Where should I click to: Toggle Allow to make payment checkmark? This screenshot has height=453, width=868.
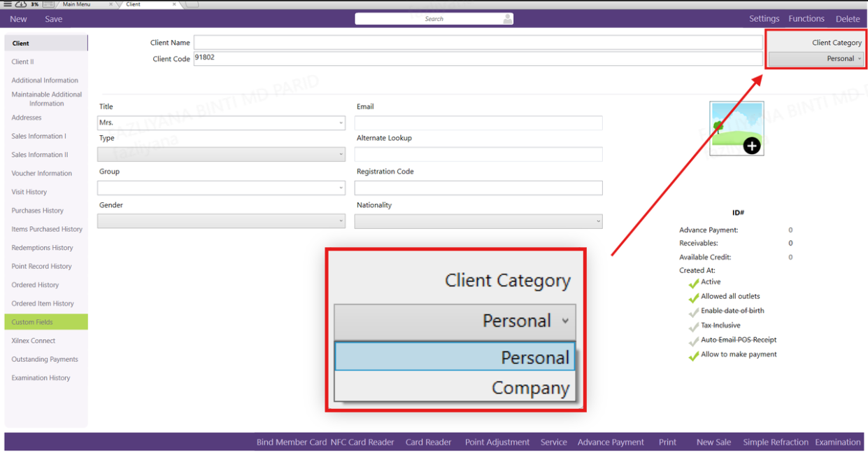(x=694, y=356)
